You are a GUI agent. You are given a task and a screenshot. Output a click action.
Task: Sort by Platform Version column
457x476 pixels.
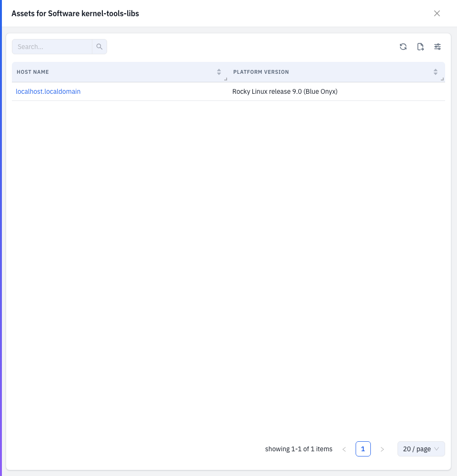(436, 72)
